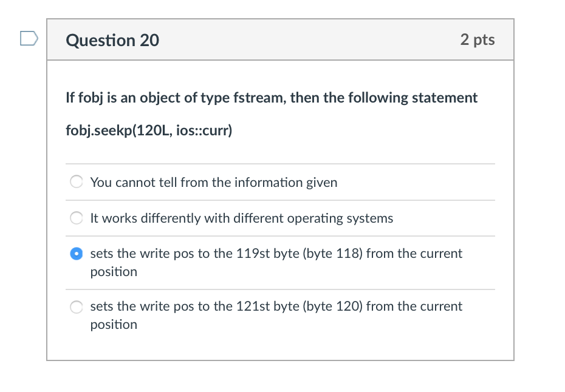The width and height of the screenshot is (565, 392).
Task: Click the currently selected answer option
Action: (x=77, y=254)
